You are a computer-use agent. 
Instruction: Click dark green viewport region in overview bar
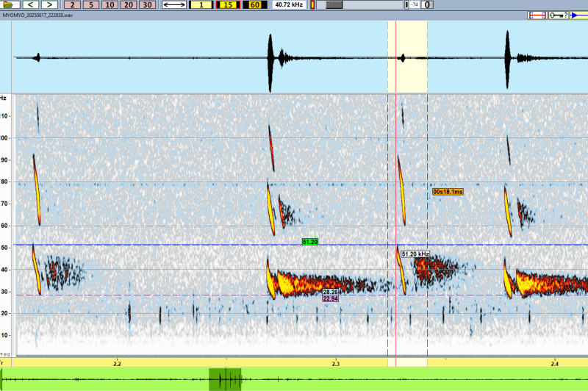point(224,380)
